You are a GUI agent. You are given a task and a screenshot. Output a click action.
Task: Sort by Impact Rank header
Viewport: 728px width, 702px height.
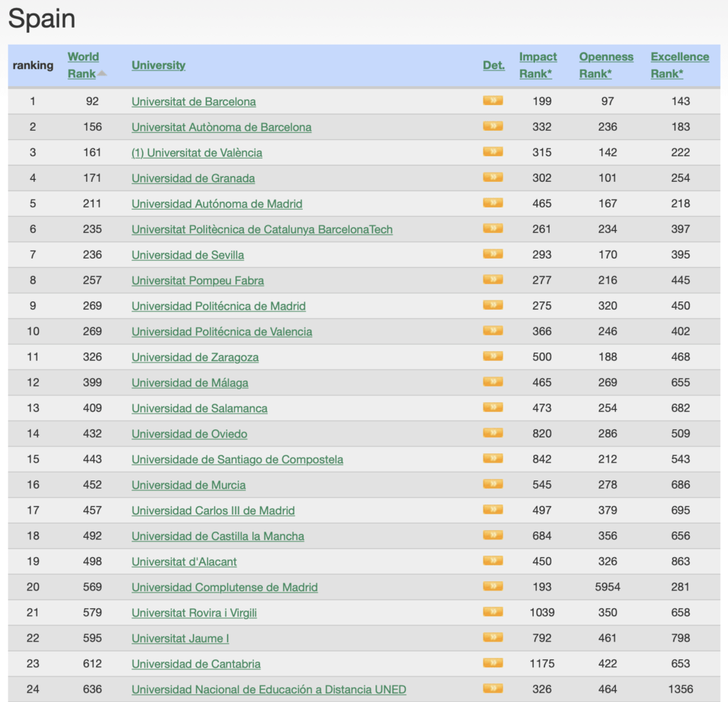537,65
